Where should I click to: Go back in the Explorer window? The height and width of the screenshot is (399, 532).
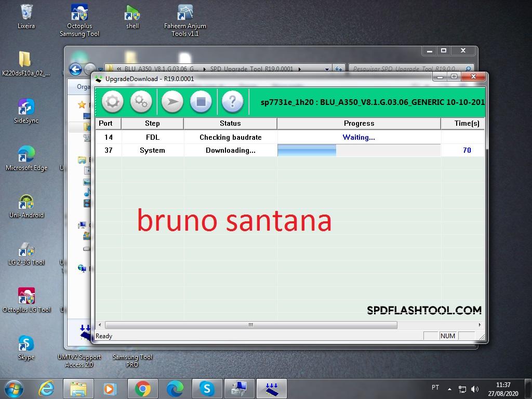[x=76, y=70]
